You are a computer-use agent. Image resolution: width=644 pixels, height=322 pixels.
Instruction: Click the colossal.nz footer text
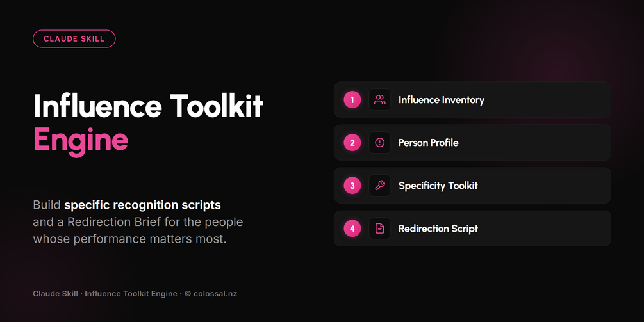coord(215,294)
